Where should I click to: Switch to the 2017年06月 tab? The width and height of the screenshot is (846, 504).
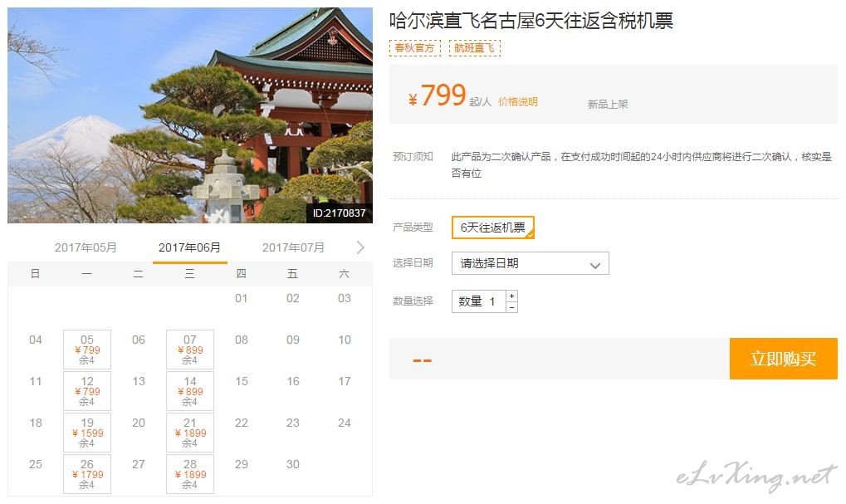(189, 247)
